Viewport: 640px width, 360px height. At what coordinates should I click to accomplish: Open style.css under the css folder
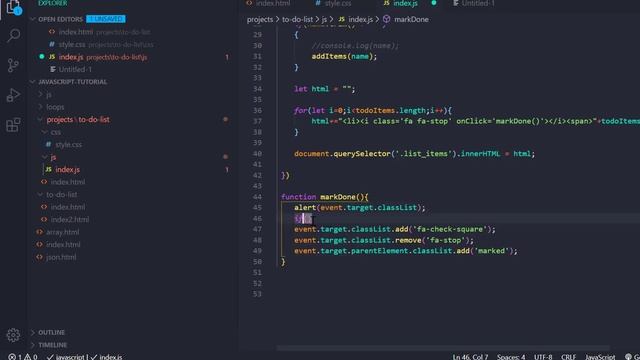pyautogui.click(x=68, y=144)
